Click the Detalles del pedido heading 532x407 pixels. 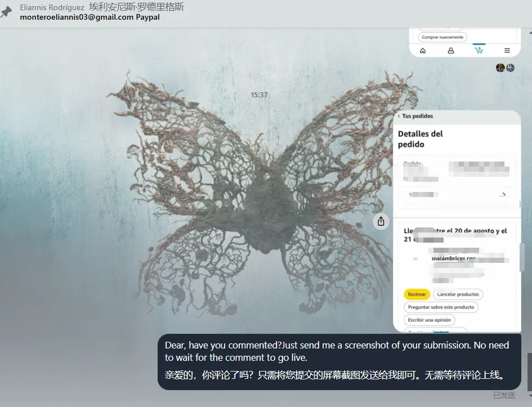pos(421,139)
